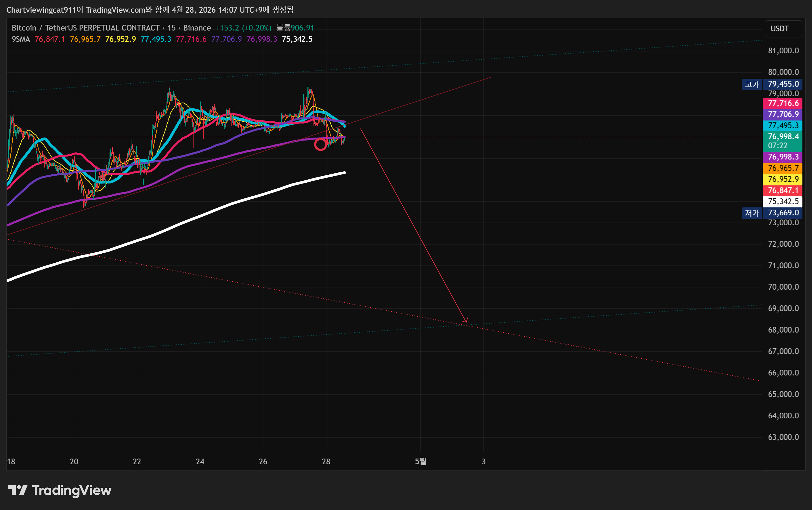Click the TradingView logo at bottom left
The height and width of the screenshot is (510, 812).
[59, 490]
